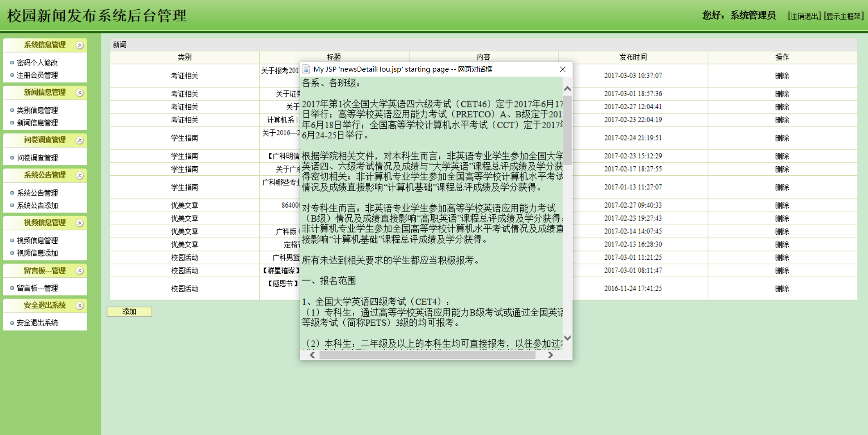
Task: Open 系统公告添加 menu item
Action: (37, 205)
